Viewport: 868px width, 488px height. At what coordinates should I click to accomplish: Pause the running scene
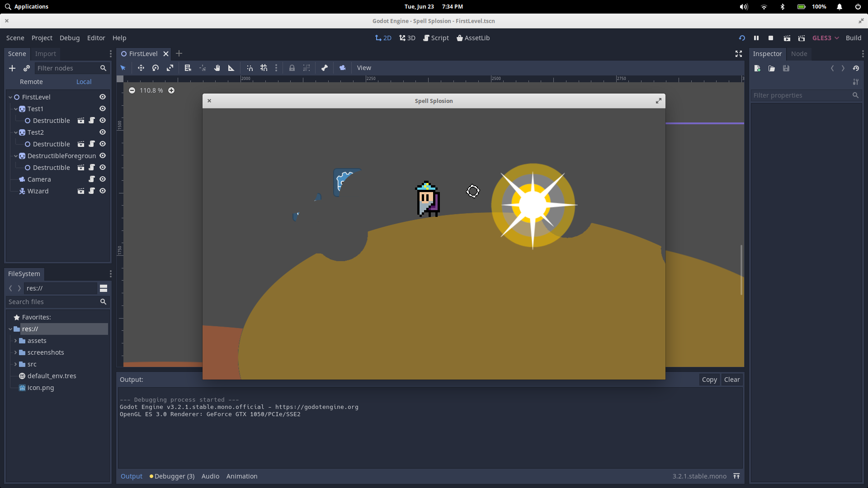pyautogui.click(x=756, y=38)
